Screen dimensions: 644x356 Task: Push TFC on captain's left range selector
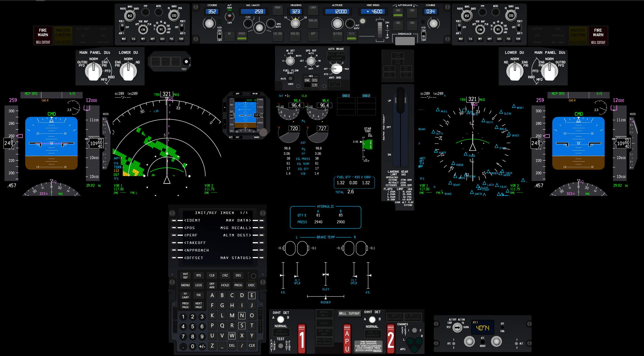point(161,30)
